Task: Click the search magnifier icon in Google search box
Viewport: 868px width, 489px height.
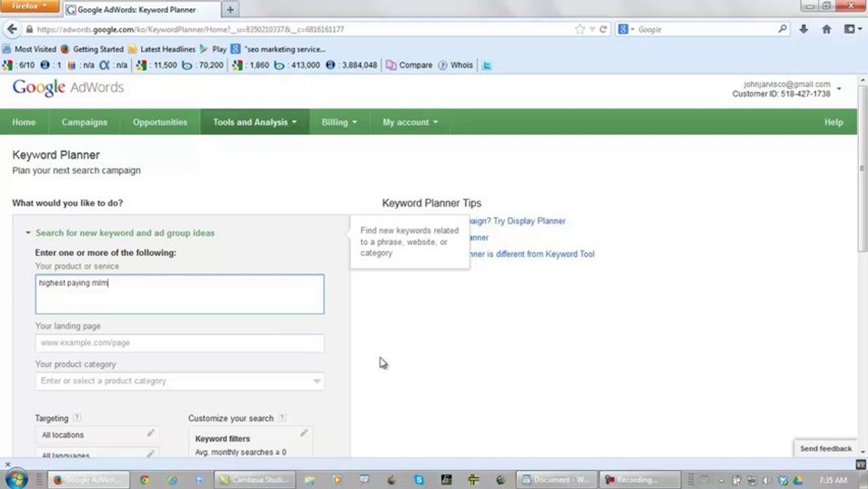Action: coord(782,29)
